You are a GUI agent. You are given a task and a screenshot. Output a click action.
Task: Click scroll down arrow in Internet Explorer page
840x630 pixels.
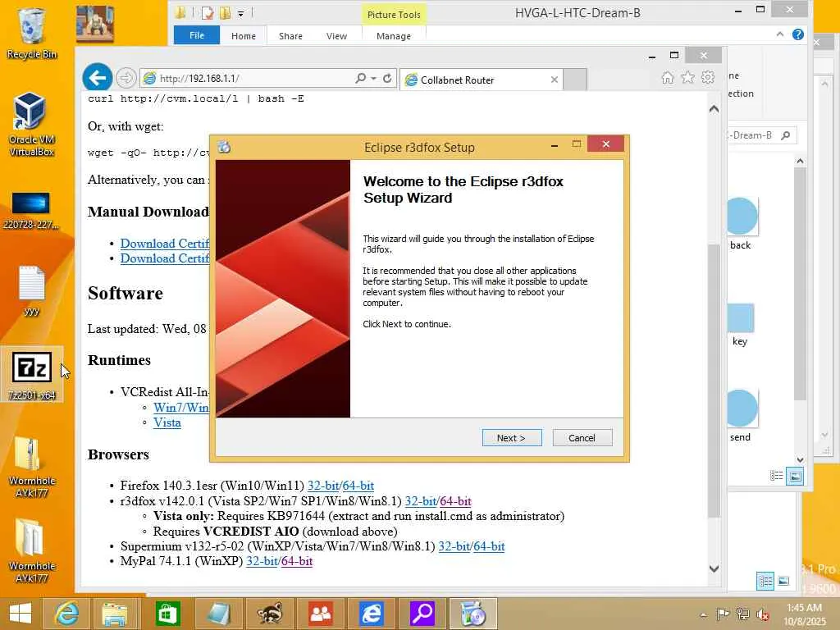[x=714, y=568]
